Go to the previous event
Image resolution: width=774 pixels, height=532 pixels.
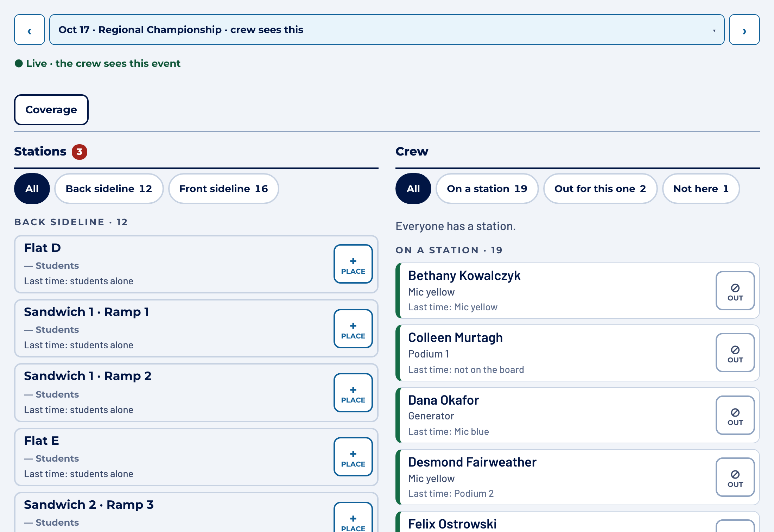[x=30, y=30]
